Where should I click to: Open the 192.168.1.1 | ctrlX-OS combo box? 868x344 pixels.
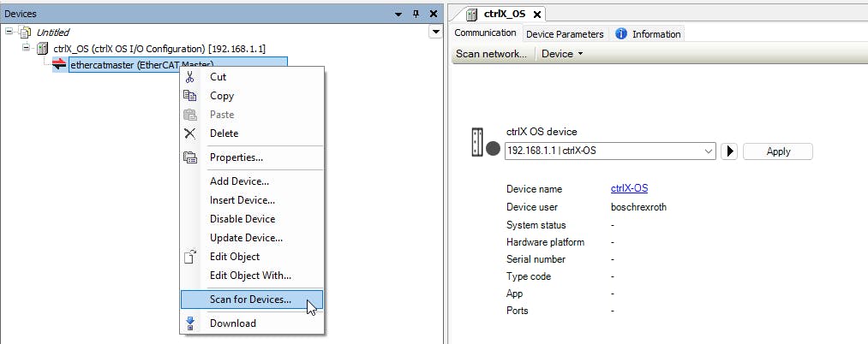coord(610,151)
